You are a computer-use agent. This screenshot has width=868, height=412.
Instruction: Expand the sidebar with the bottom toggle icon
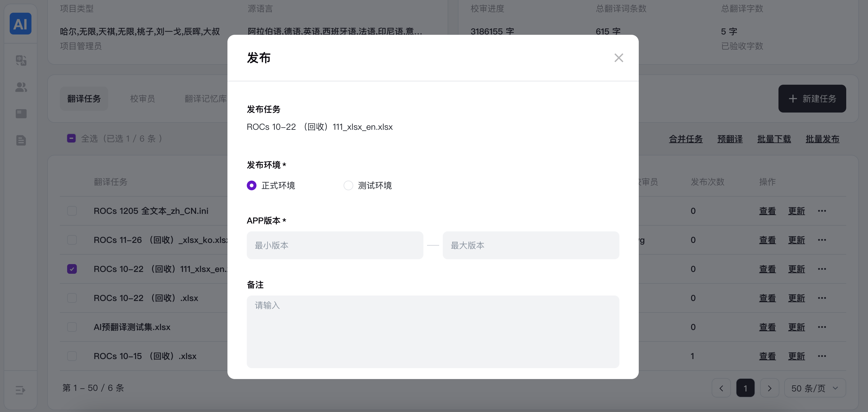[x=20, y=390]
